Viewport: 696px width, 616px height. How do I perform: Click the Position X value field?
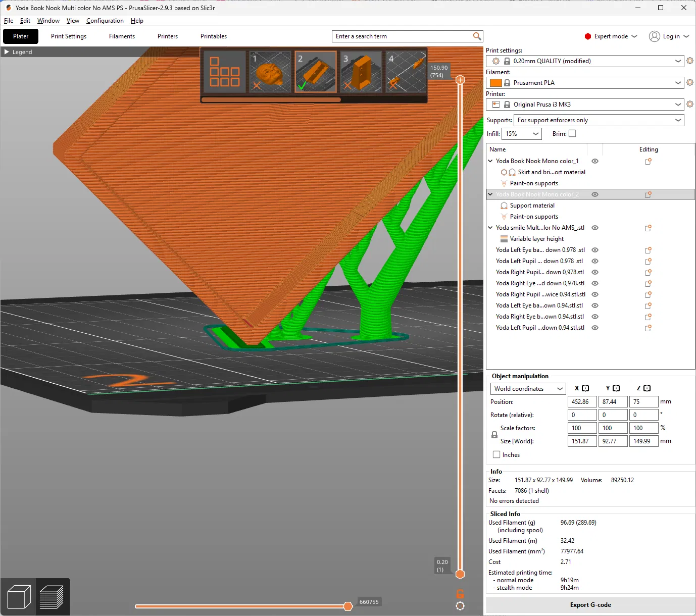click(582, 402)
